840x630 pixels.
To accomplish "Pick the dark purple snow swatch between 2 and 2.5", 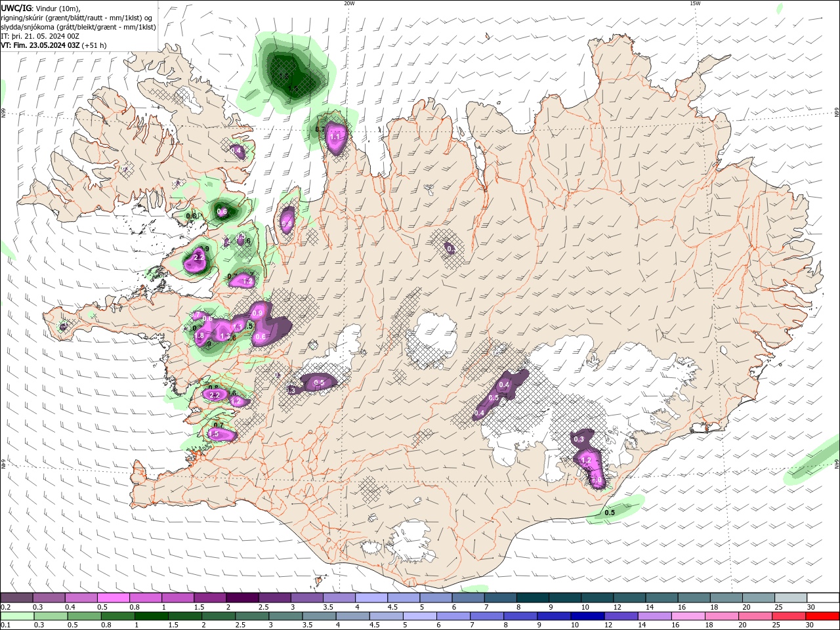I will tap(241, 598).
